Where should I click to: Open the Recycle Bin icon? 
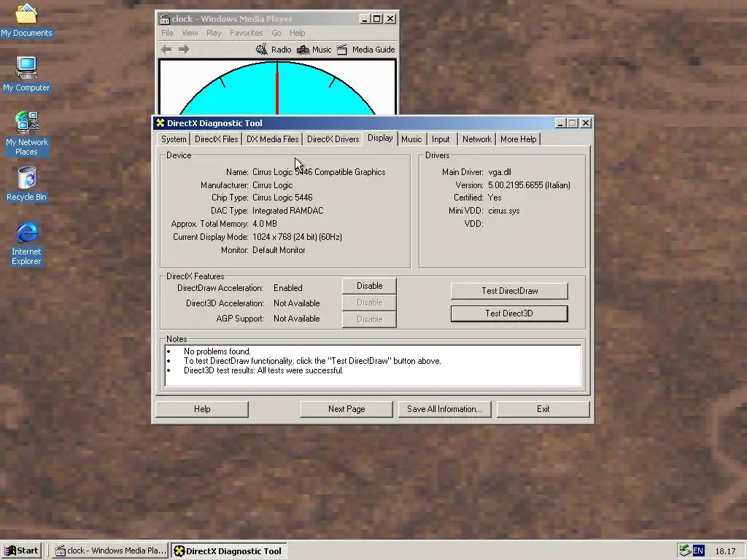[x=27, y=184]
